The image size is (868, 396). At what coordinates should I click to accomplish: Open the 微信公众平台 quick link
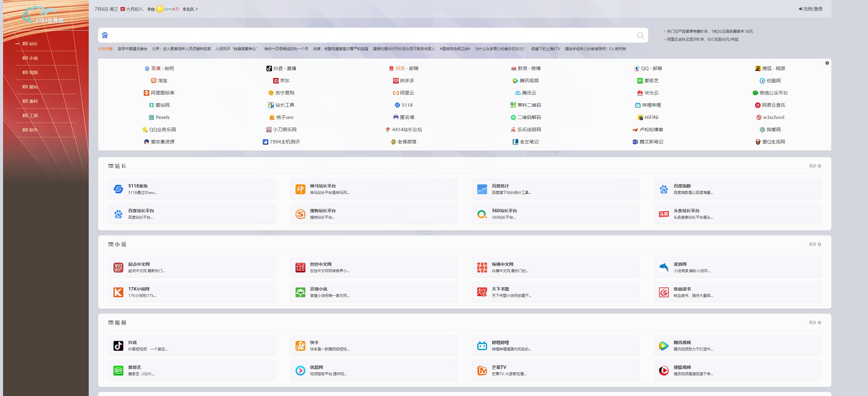(770, 93)
